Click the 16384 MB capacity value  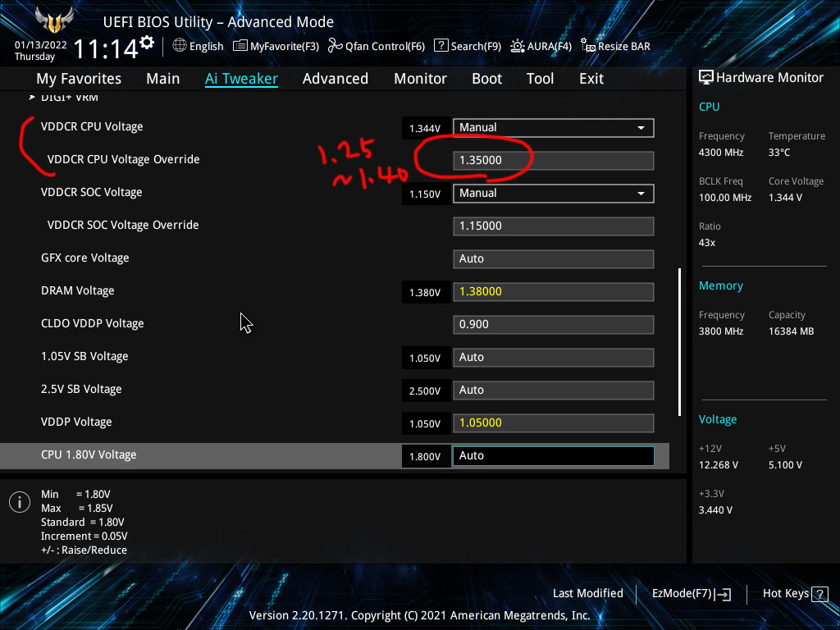[792, 331]
